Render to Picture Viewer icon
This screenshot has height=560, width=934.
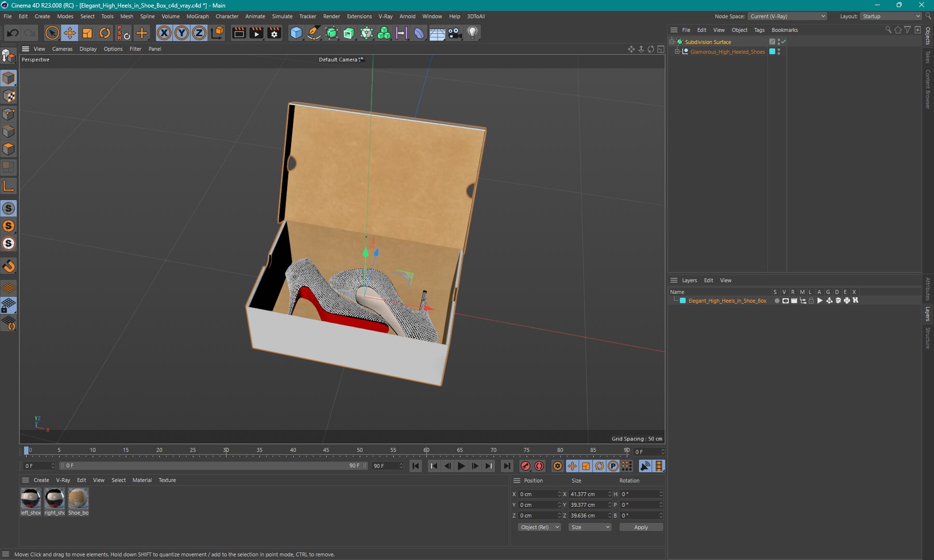point(256,33)
